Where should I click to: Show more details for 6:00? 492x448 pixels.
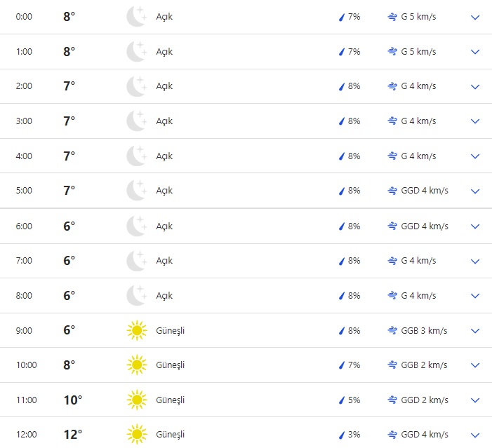(x=475, y=226)
